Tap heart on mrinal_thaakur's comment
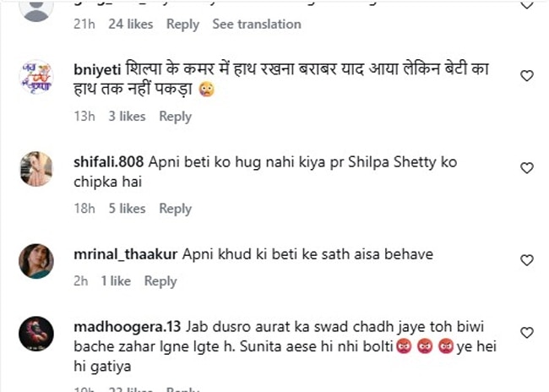 click(526, 260)
